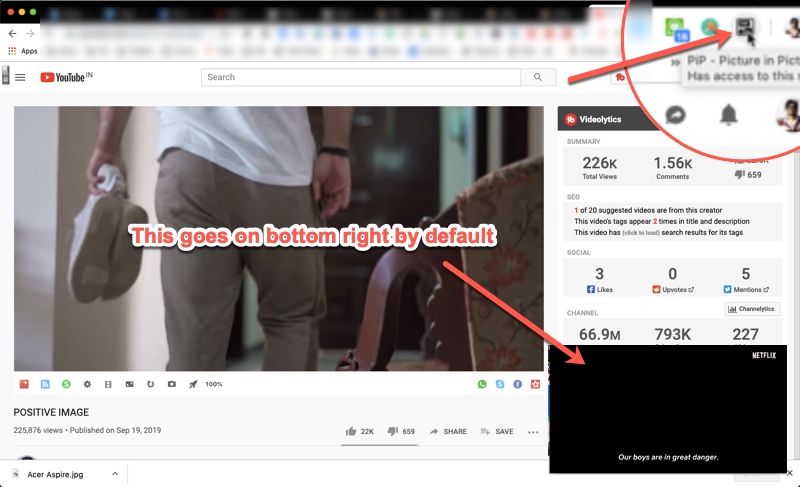The image size is (800, 487).
Task: Click the Channelytics button
Action: pyautogui.click(x=752, y=309)
